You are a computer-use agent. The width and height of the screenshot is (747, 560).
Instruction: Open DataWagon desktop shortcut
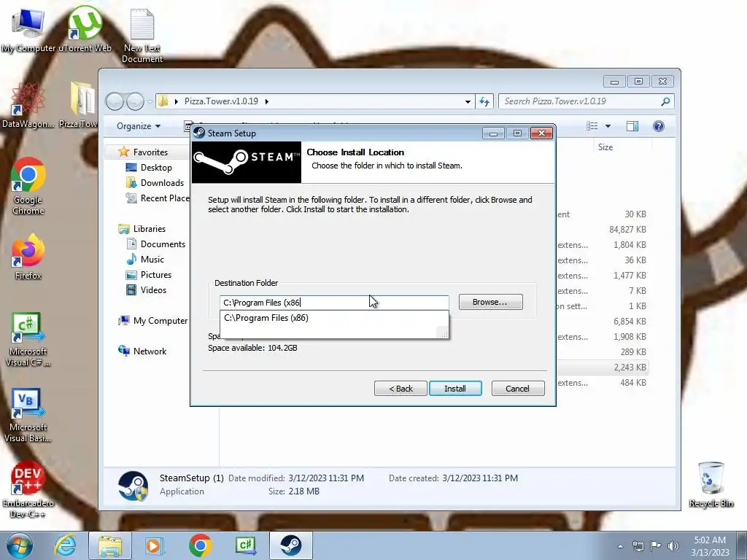(x=28, y=105)
